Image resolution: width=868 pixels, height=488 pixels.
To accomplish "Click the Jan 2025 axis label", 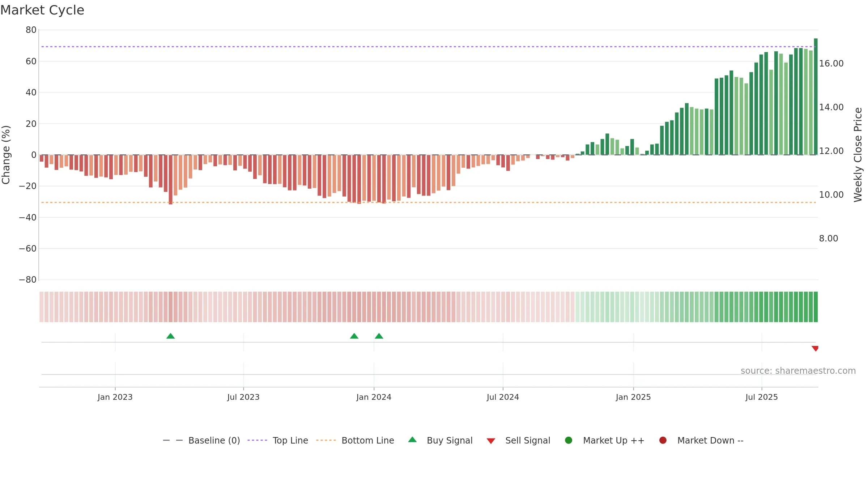I will [x=633, y=397].
